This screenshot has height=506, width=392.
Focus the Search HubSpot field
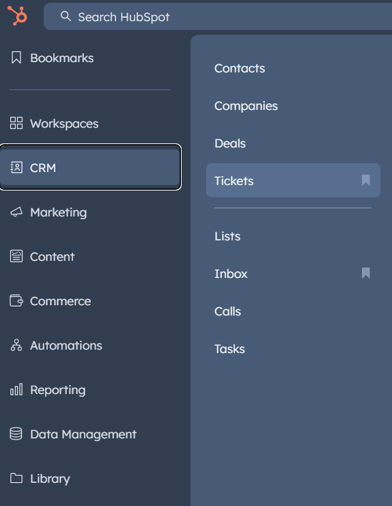218,17
